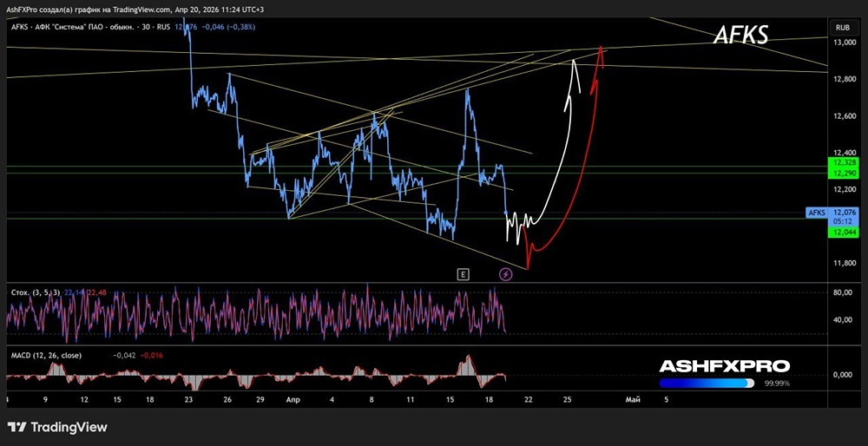
Task: Select the 12,290 green price label
Action: click(845, 174)
